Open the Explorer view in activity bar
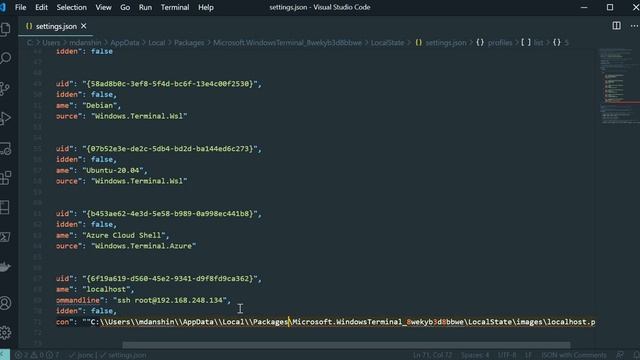Image resolution: width=640 pixels, height=360 pixels. click(6, 29)
